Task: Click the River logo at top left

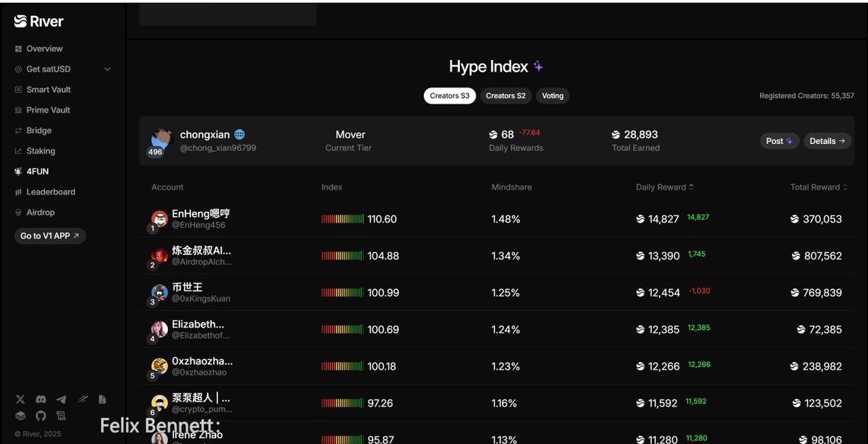Action: click(39, 22)
